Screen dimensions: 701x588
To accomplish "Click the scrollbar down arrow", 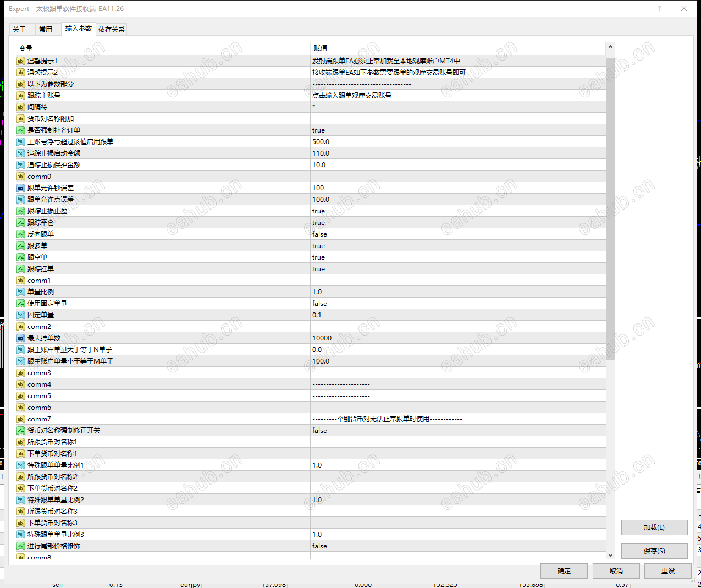I will point(610,555).
